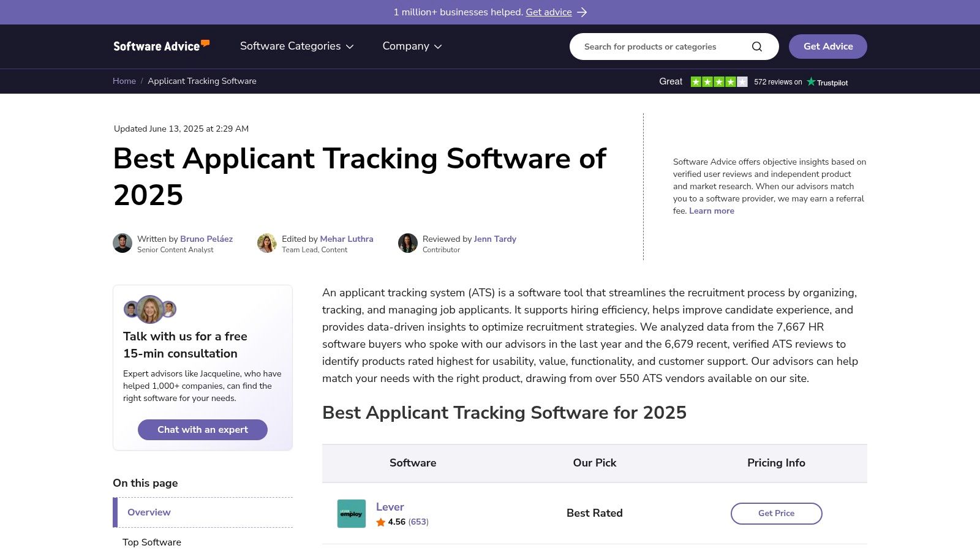Expand the Company menu
The image size is (980, 551).
click(x=412, y=46)
